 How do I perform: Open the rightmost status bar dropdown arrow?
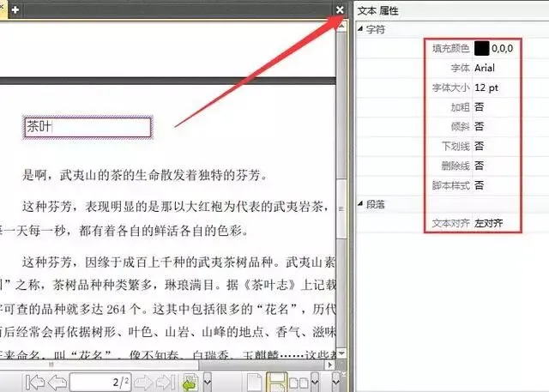pos(335,382)
